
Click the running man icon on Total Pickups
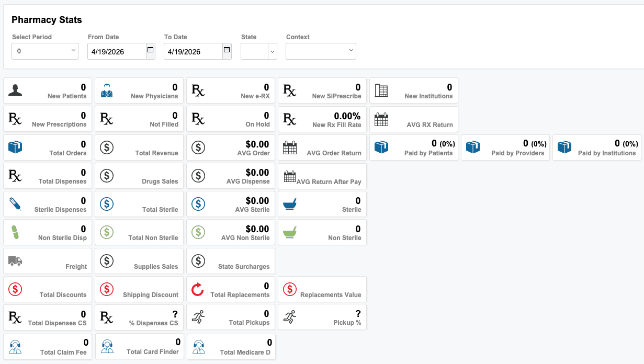click(x=198, y=316)
